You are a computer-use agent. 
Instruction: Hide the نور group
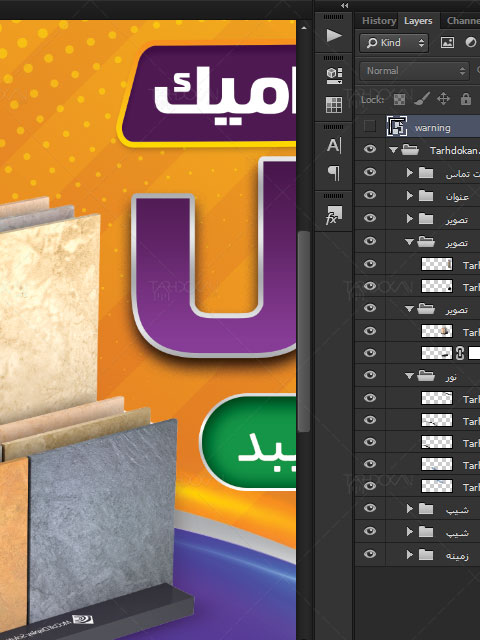tap(370, 375)
